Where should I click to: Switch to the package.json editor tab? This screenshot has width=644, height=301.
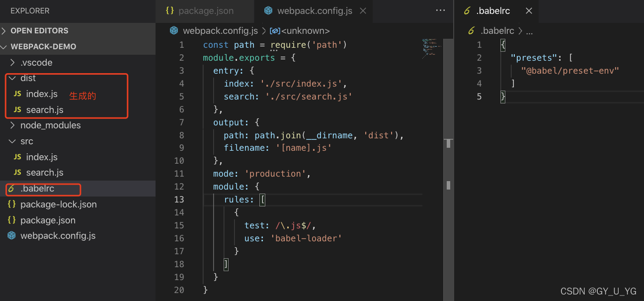pos(205,11)
